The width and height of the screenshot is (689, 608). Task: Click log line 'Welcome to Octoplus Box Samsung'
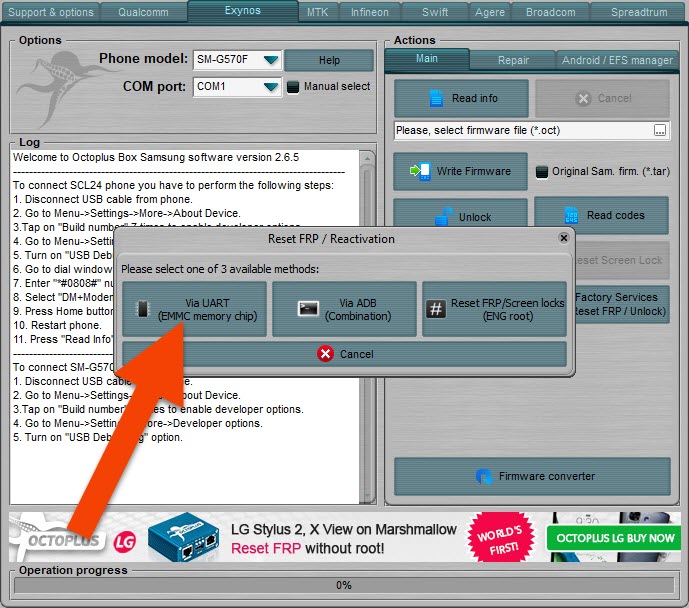click(156, 157)
